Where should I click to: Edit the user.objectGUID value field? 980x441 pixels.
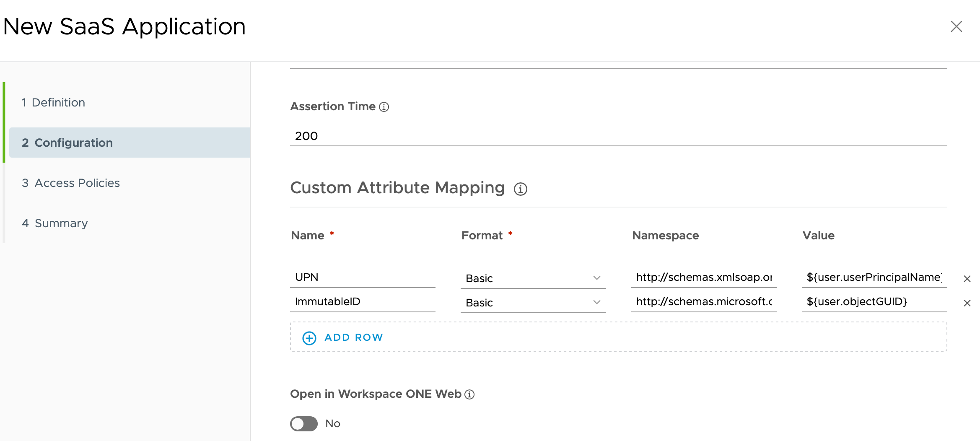874,302
